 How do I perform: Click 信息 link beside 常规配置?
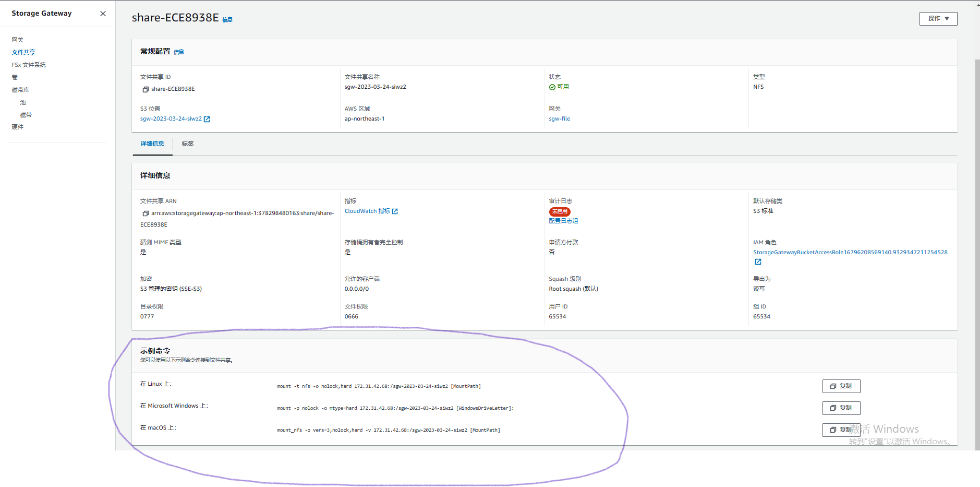(x=179, y=52)
